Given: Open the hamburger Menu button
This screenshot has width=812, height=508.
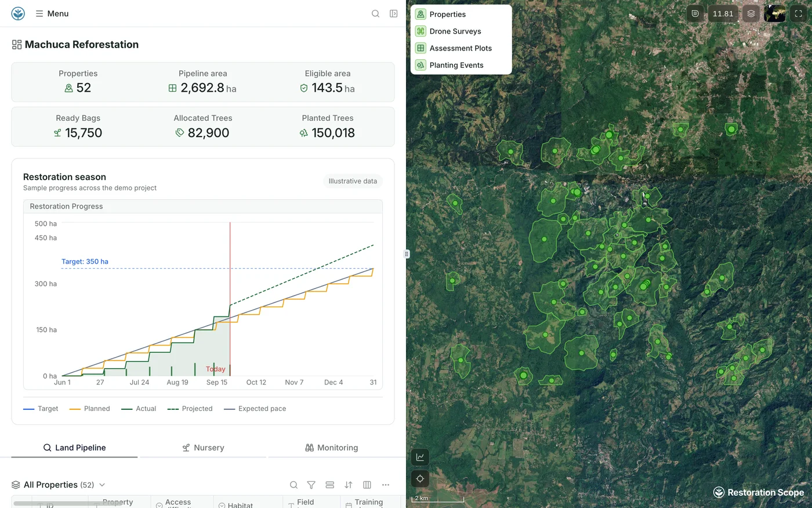Looking at the screenshot, I should click(x=52, y=13).
